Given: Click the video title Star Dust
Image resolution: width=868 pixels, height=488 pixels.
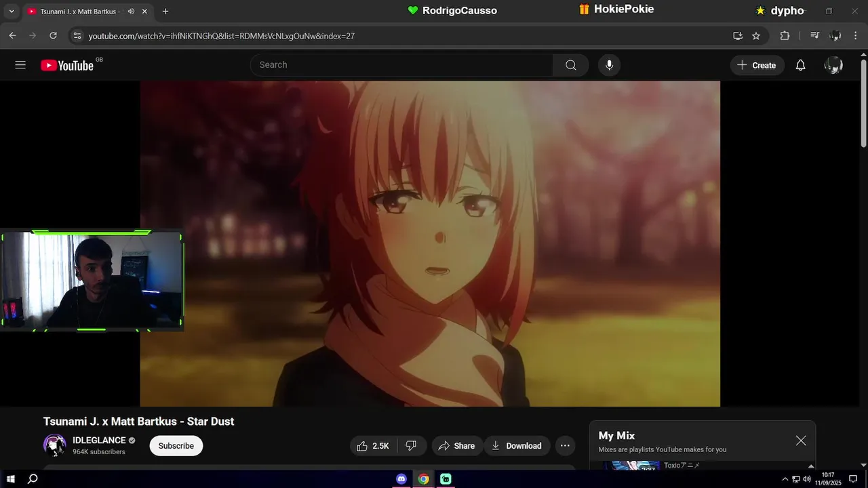Looking at the screenshot, I should 138,422.
